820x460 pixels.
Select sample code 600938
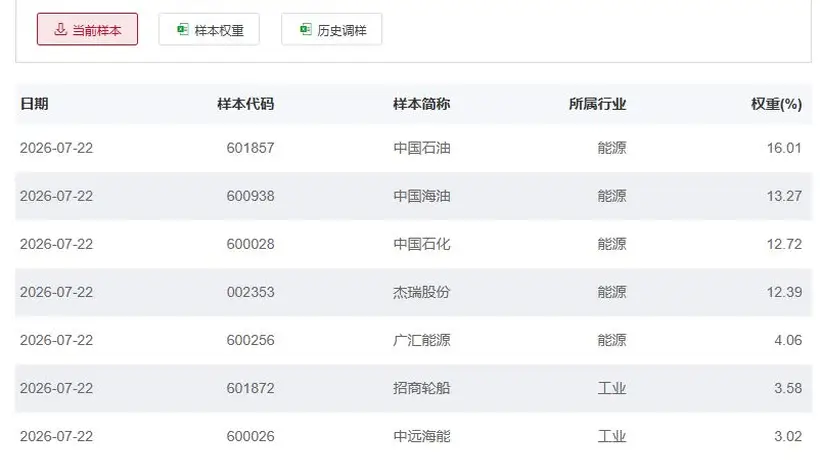[x=250, y=196]
